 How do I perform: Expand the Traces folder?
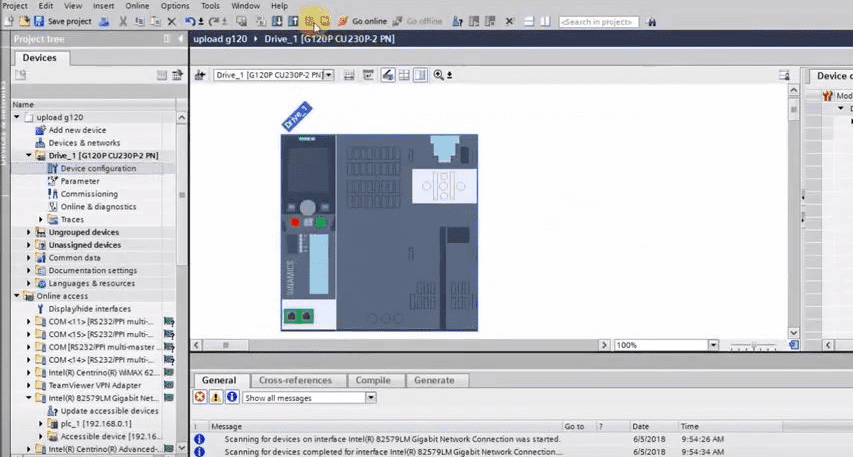tap(41, 219)
